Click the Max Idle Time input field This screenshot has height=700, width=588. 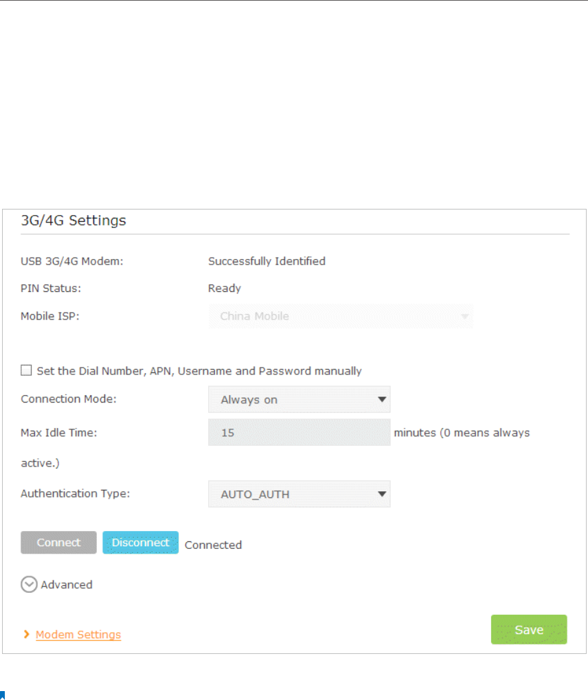299,433
